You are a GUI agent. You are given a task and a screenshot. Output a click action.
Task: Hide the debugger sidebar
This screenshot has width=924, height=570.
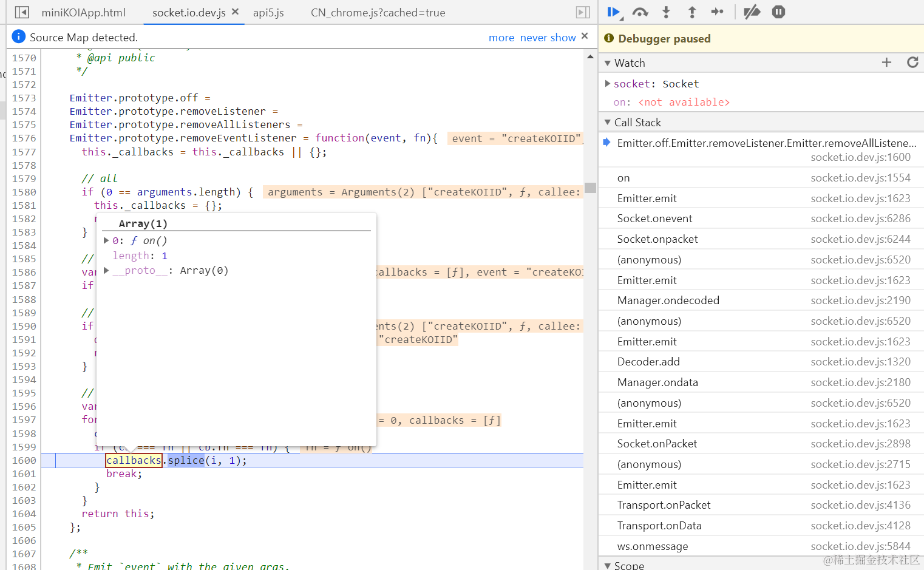583,12
